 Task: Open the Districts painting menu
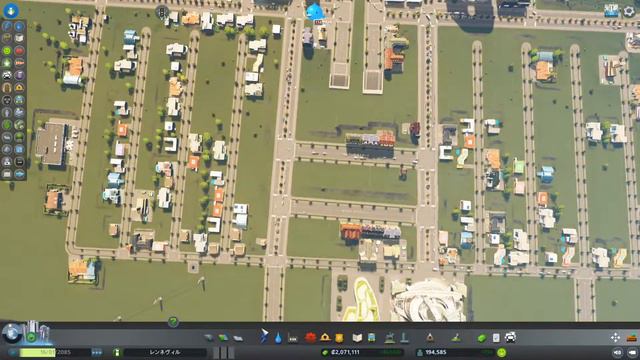click(238, 338)
